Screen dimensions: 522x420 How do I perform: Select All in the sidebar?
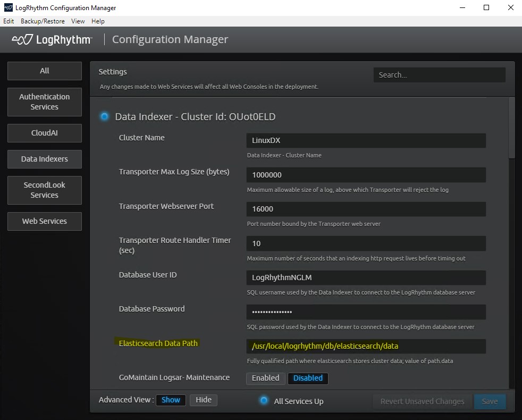(x=44, y=70)
